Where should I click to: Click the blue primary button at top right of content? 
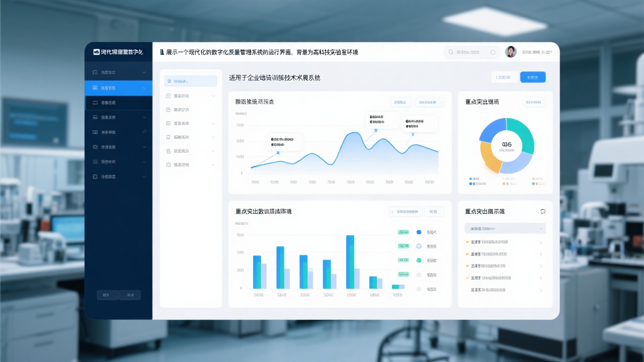pyautogui.click(x=533, y=77)
